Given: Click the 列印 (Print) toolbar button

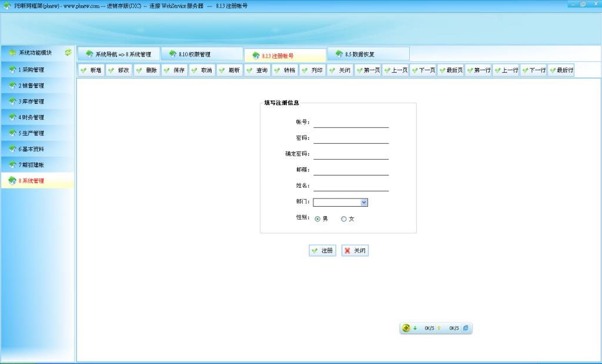Looking at the screenshot, I should 313,70.
